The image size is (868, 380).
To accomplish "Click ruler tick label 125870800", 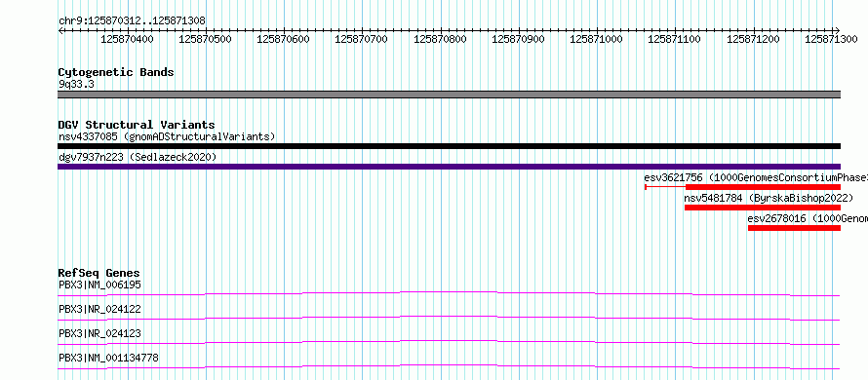I will pyautogui.click(x=440, y=39).
